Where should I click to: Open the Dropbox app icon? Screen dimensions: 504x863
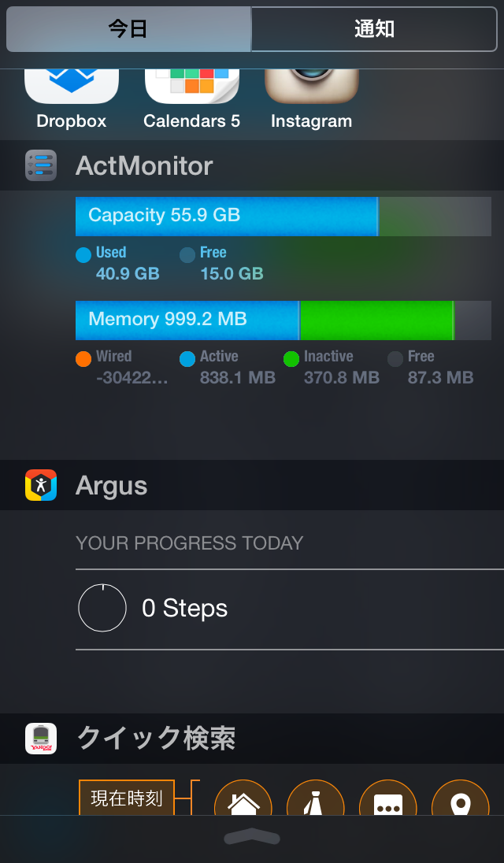72,87
